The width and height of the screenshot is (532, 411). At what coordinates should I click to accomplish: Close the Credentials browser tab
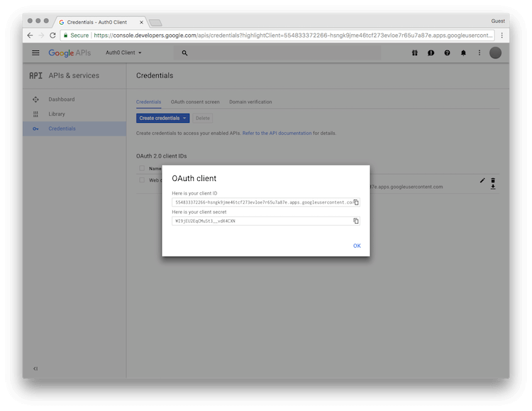point(141,23)
